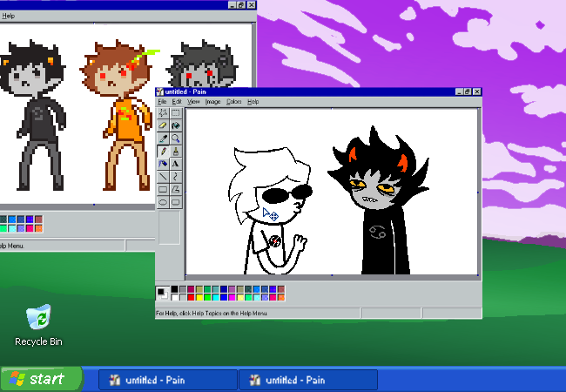Open the Help menu of the back Pain window

[8, 16]
